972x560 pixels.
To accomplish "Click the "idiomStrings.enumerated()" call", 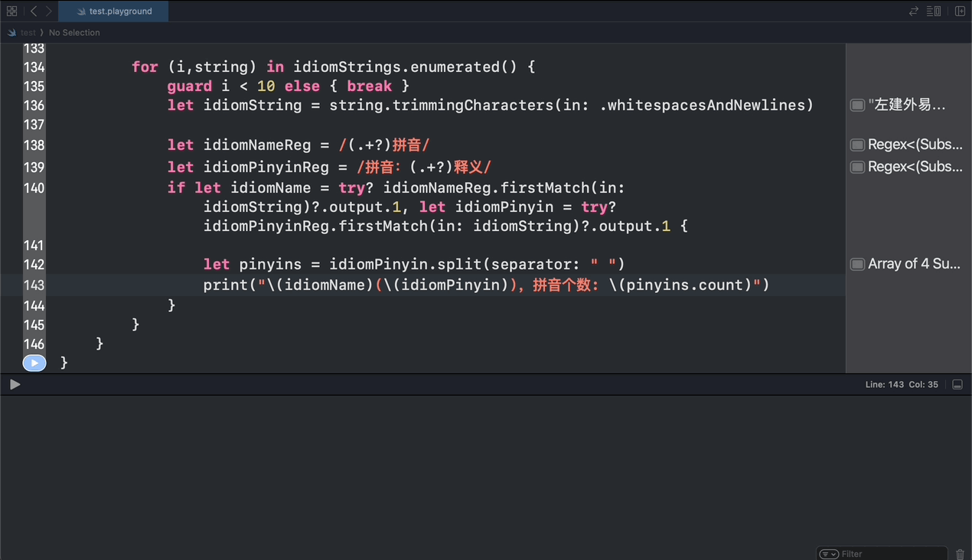I will point(406,67).
